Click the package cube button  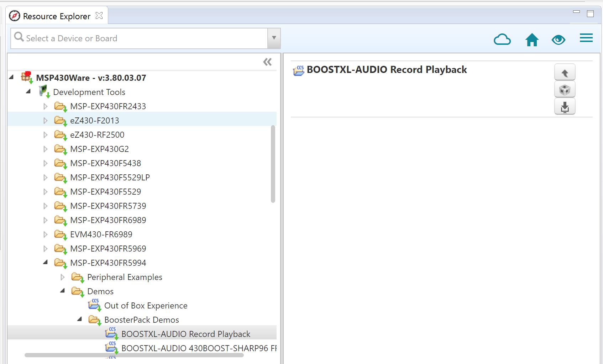click(x=565, y=90)
